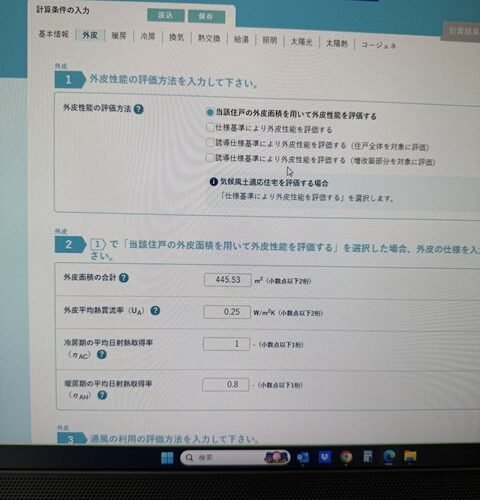This screenshot has width=480, height=500.
Task: Open help icon next to 外皮面積の合計
Action: (124, 278)
